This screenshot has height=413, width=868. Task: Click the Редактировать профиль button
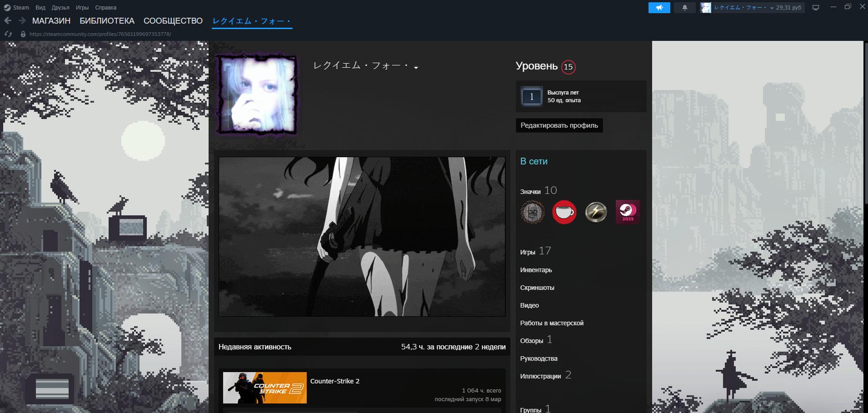click(x=559, y=125)
